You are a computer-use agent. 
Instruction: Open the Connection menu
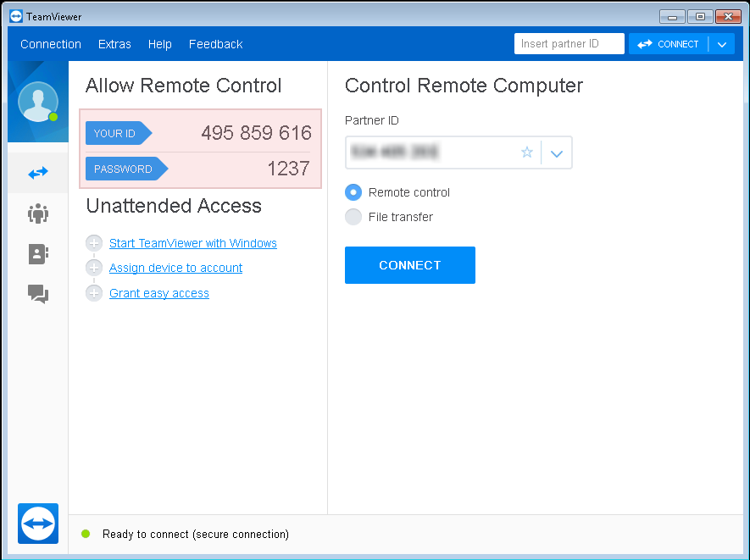click(51, 44)
